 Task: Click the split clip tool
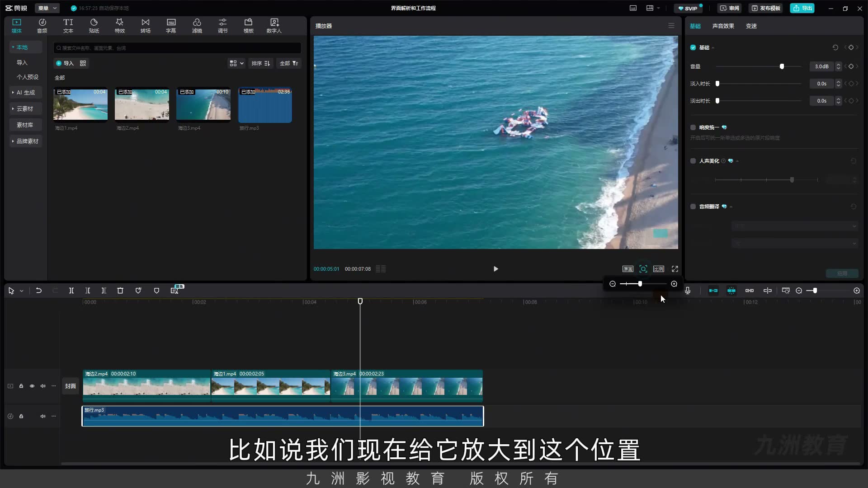(71, 291)
